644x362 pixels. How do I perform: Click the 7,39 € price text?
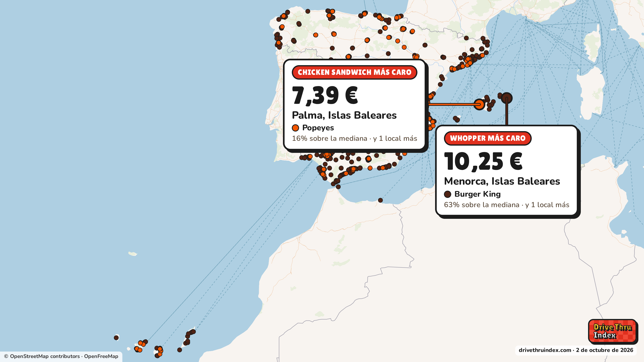click(x=325, y=96)
